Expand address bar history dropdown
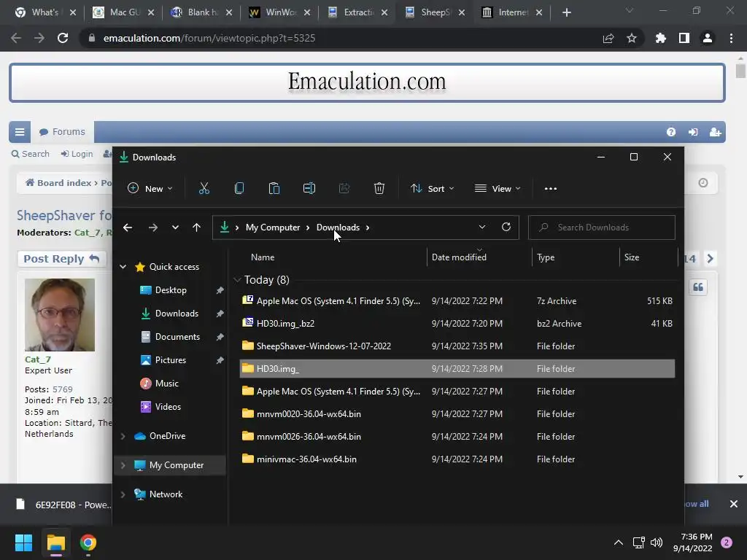Viewport: 747px width, 560px height. (482, 227)
